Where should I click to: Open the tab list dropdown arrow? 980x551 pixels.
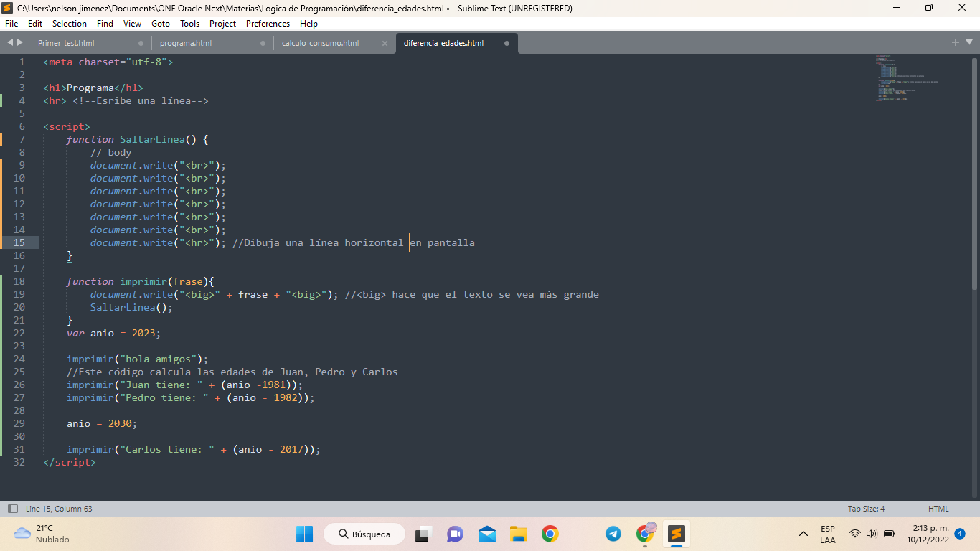(969, 43)
